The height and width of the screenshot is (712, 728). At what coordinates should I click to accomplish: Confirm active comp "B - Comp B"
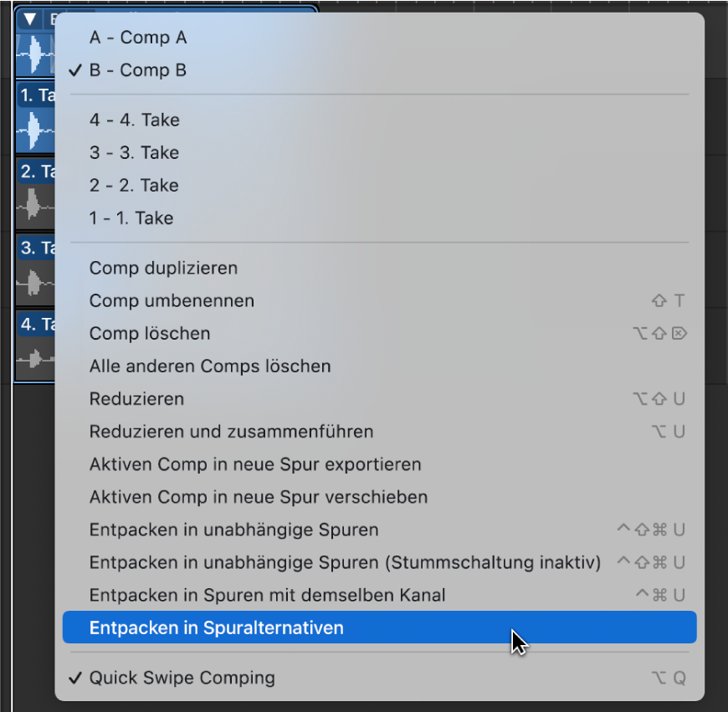click(139, 70)
